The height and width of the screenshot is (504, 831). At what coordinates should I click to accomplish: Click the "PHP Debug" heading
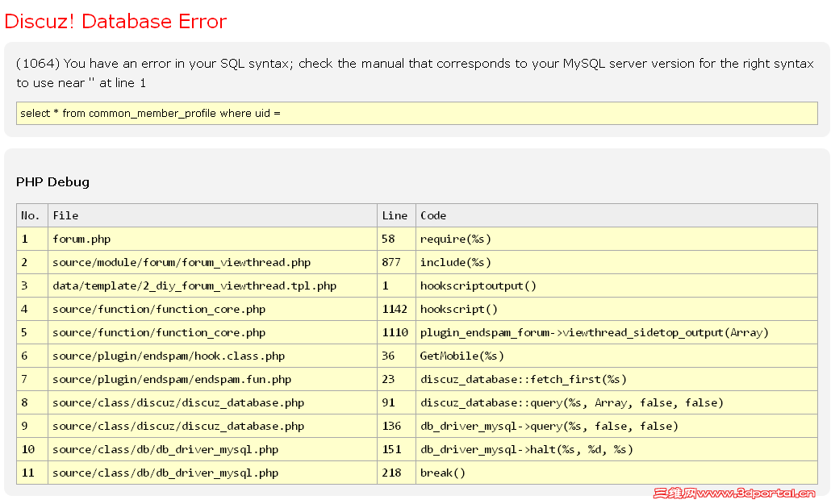coord(52,182)
